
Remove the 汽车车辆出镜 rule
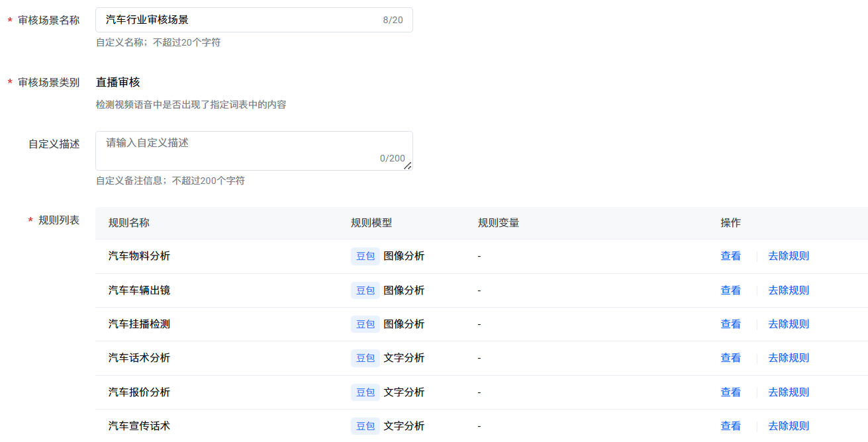788,290
